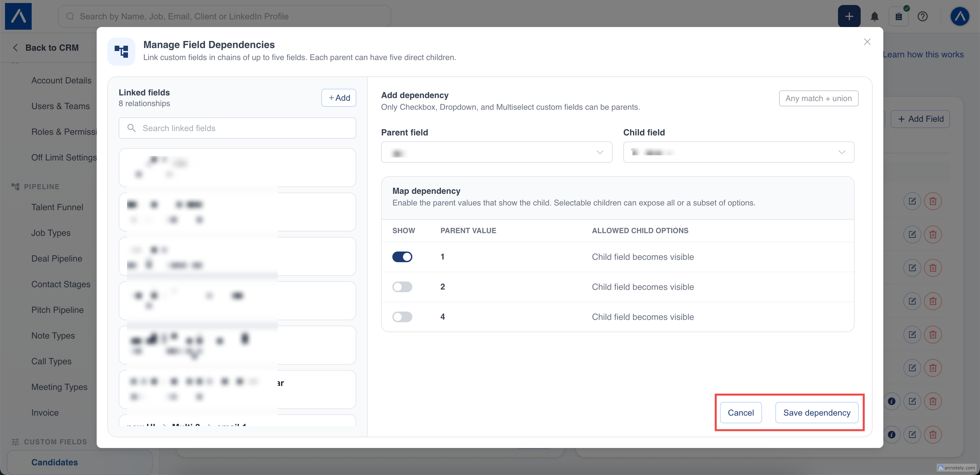Focus the Search linked fields input
This screenshot has width=980, height=475.
click(237, 128)
